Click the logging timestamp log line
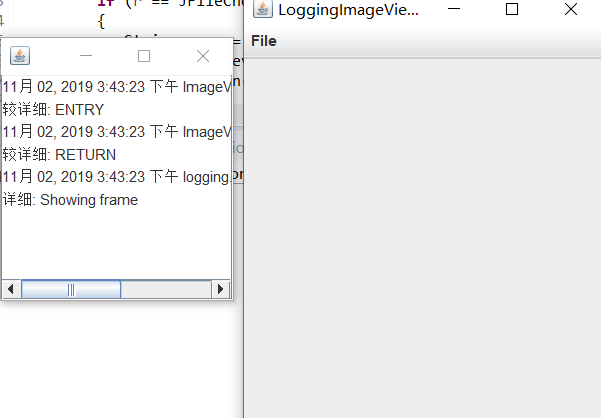The width and height of the screenshot is (601, 418). [x=117, y=177]
